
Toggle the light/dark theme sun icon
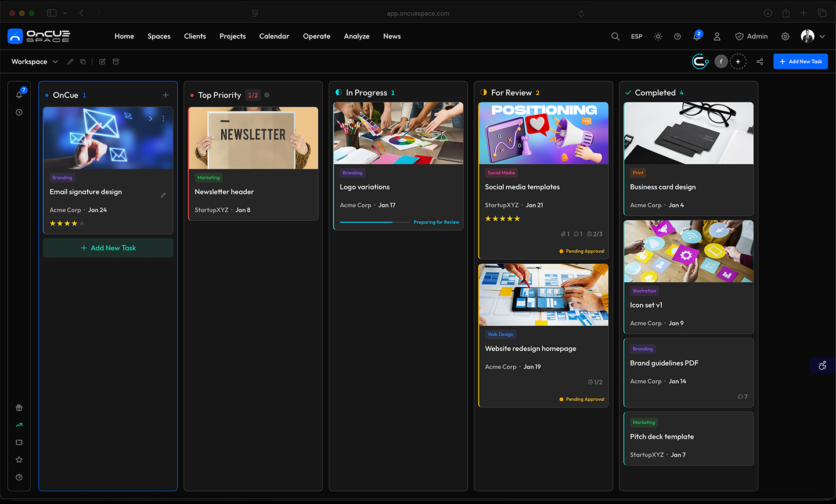(658, 37)
